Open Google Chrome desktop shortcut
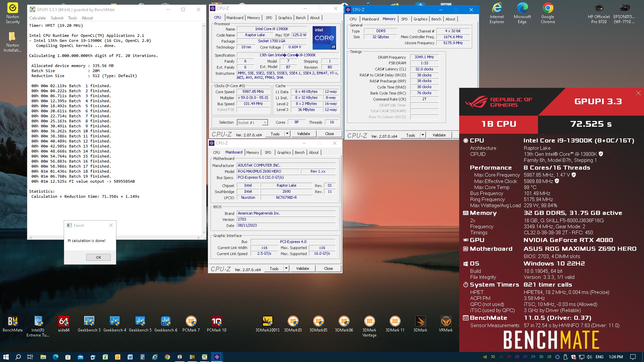The height and width of the screenshot is (362, 644). click(x=548, y=13)
